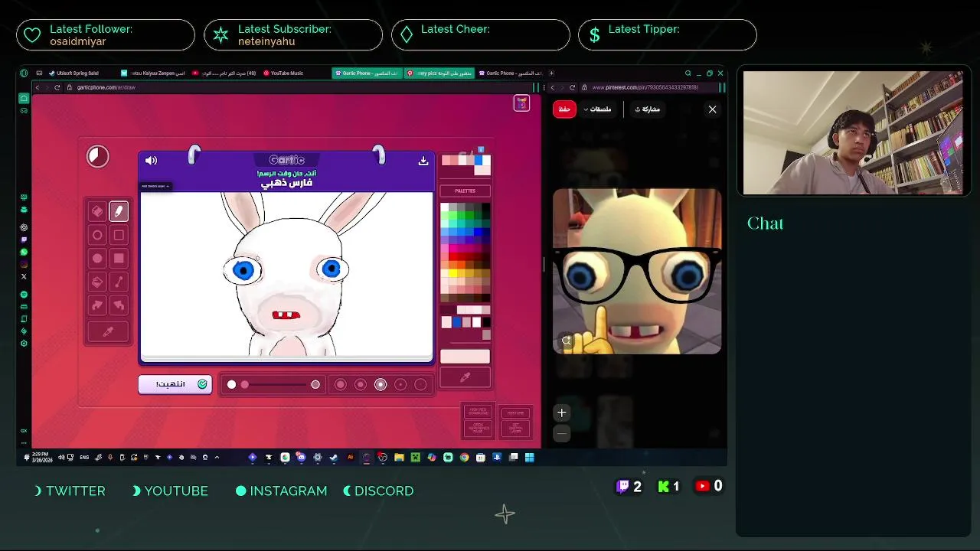The image size is (980, 551).
Task: Click the round timer icon above the tools
Action: (98, 156)
